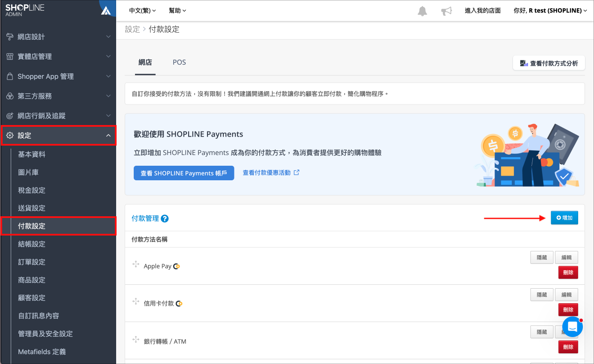Open 稅金設定 in the sidebar
Viewport: 594px width, 364px height.
pyautogui.click(x=32, y=190)
